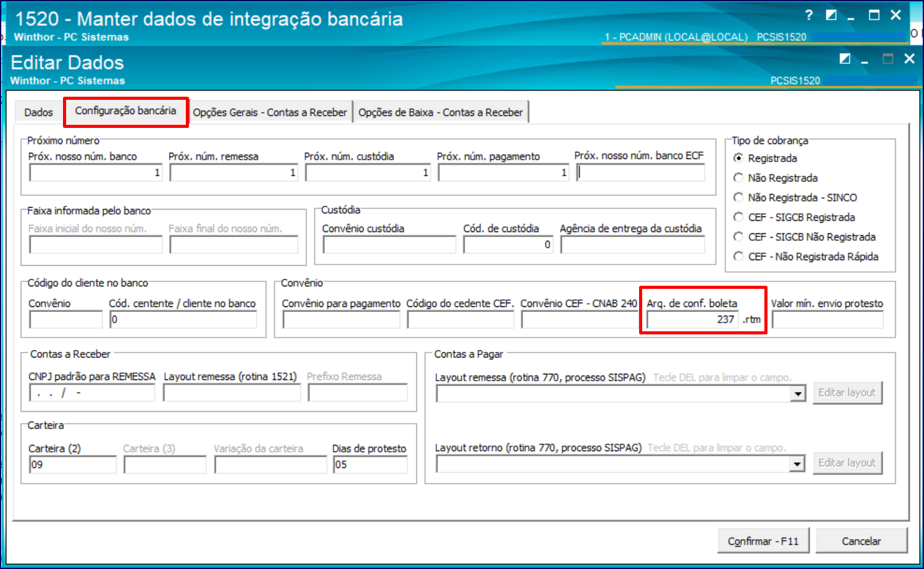Close the Editar Dados window
This screenshot has width=924, height=569.
[x=909, y=59]
